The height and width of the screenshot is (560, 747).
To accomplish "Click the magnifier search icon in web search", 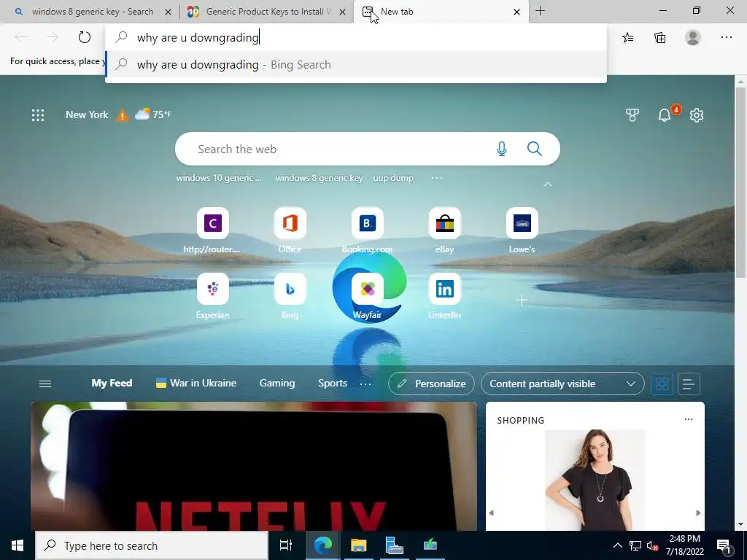I will tap(535, 149).
